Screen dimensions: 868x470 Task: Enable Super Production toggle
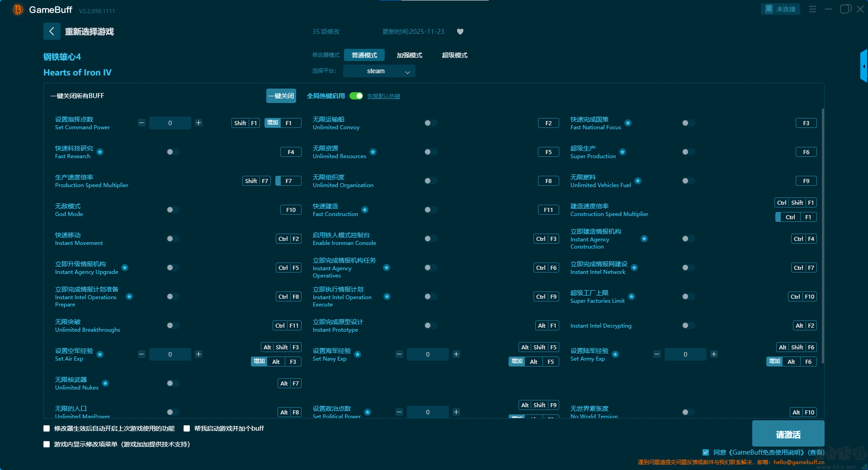688,152
